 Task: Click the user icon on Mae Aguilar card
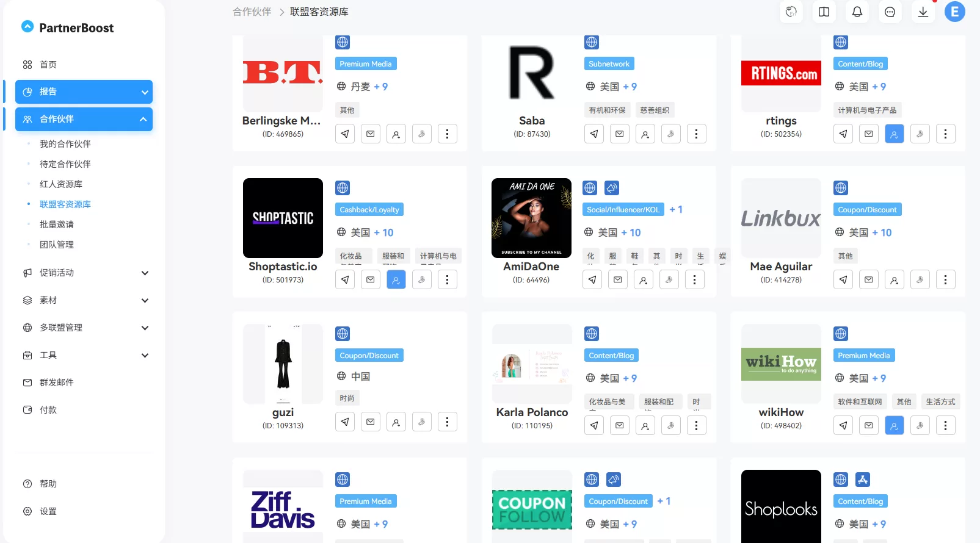tap(894, 279)
